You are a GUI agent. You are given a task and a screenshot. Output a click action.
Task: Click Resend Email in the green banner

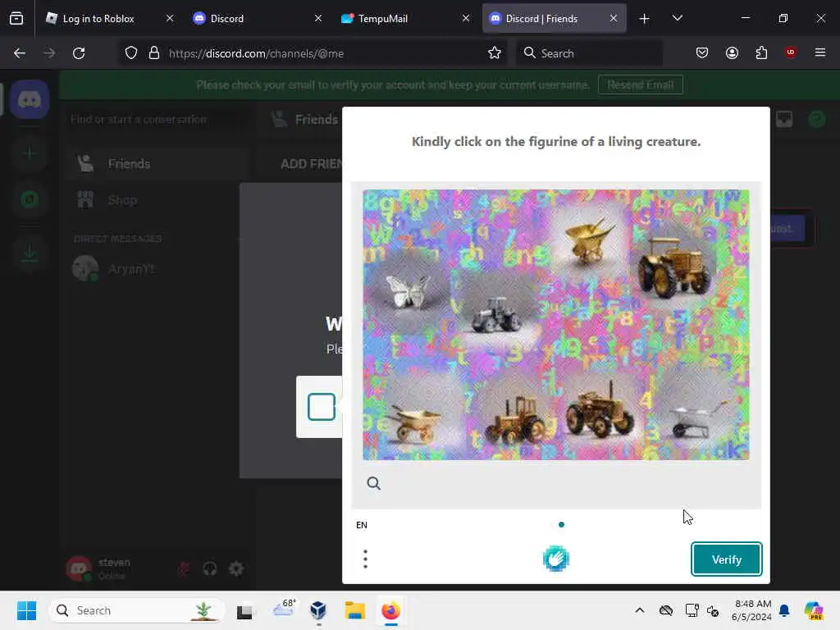(640, 84)
